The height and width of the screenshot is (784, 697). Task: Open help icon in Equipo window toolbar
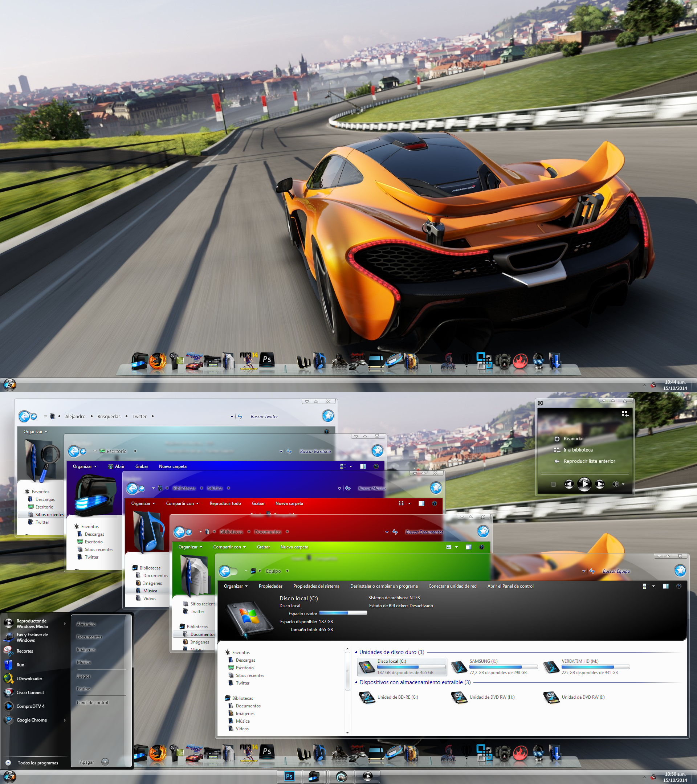(x=678, y=586)
